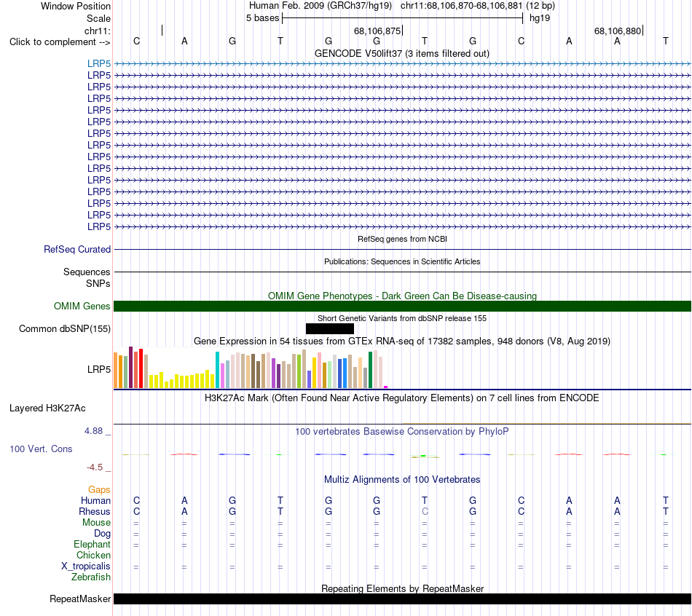The height and width of the screenshot is (616, 692).
Task: Click the 'Elephant' alignment row label
Action: (x=93, y=545)
